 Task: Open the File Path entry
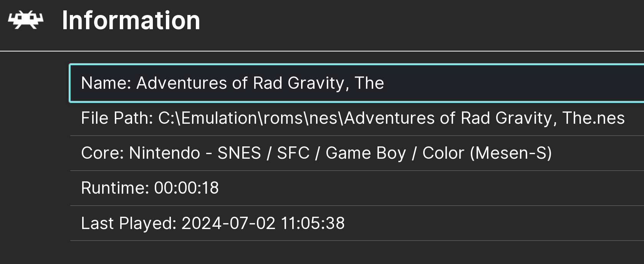(x=357, y=118)
